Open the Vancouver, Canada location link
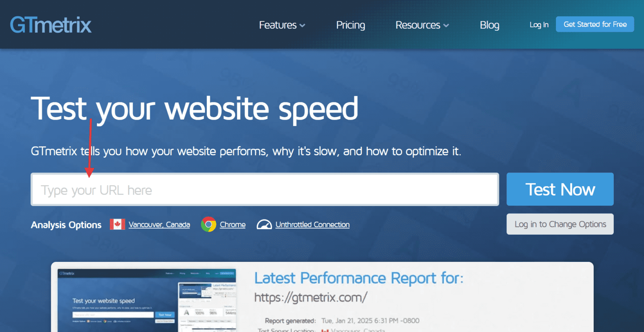This screenshot has width=644, height=332. coord(159,224)
